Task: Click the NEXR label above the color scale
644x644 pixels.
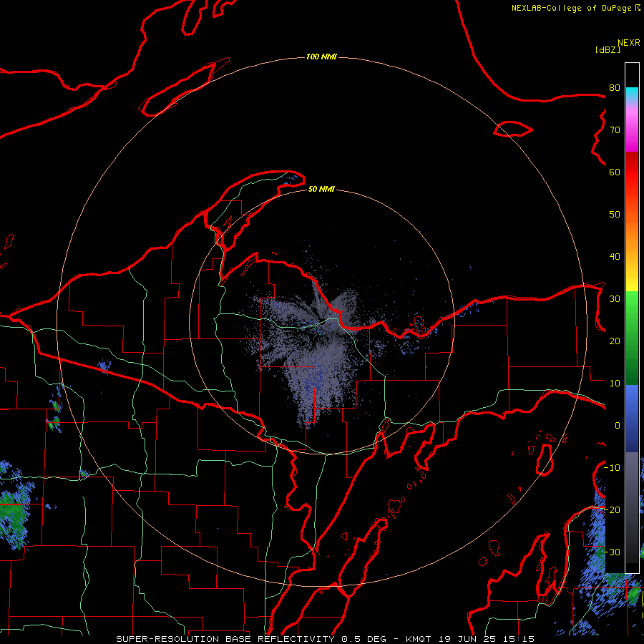Action: pos(628,43)
